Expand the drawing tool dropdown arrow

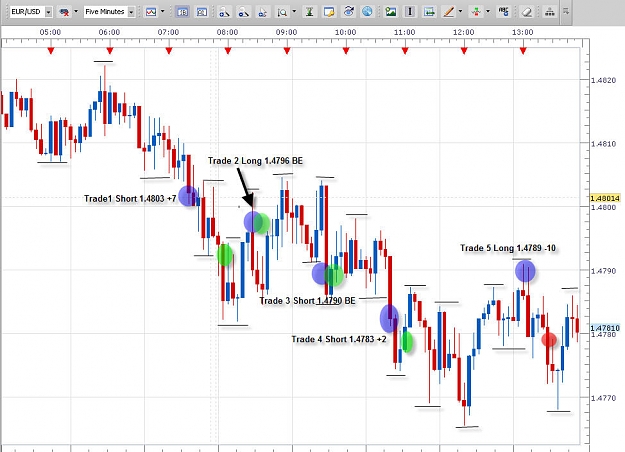coord(460,12)
